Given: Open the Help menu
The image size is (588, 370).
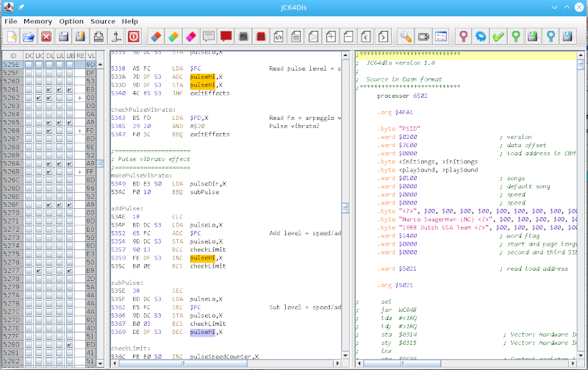Looking at the screenshot, I should click(x=130, y=21).
